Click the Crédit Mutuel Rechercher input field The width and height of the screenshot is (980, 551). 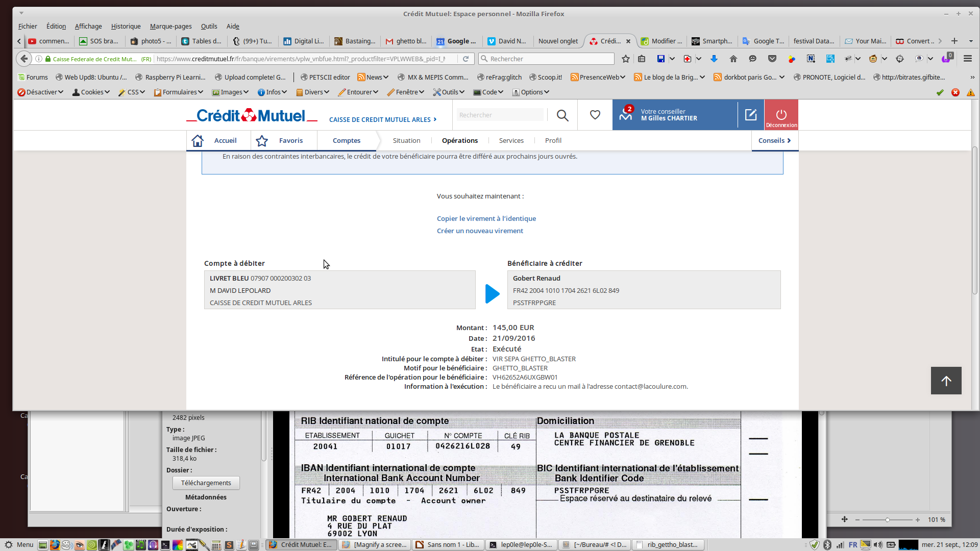tap(500, 115)
